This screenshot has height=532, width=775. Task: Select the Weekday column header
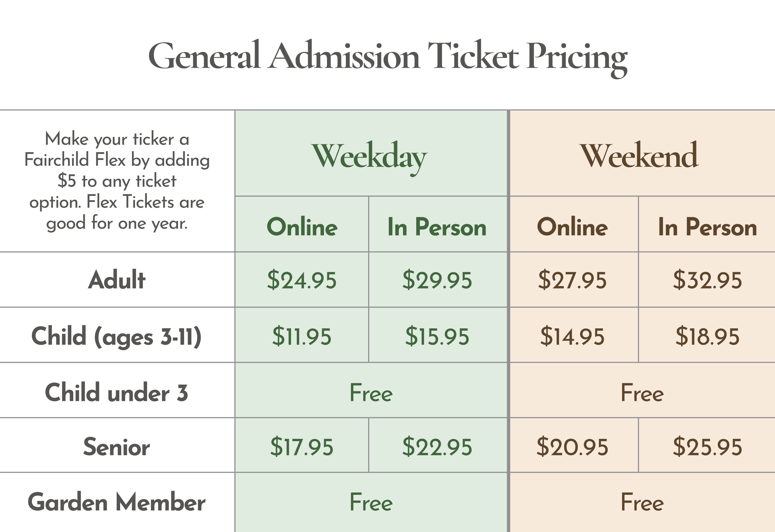coord(369,156)
